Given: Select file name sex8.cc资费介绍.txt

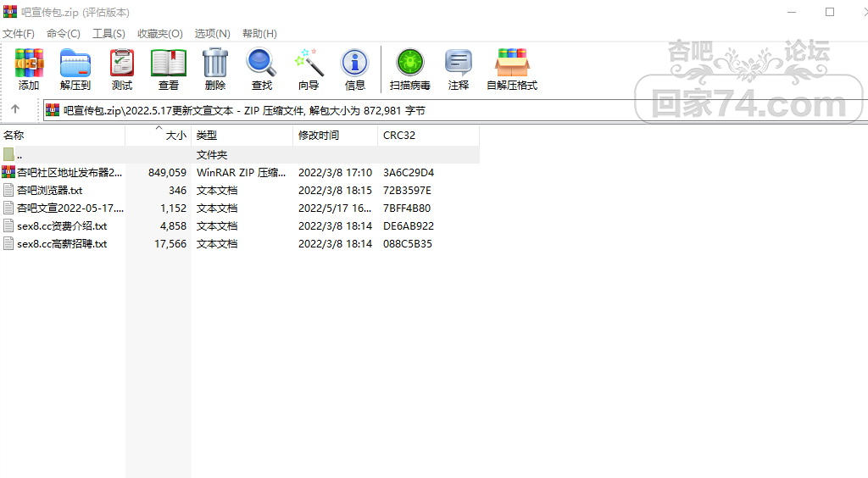Looking at the screenshot, I should (x=62, y=225).
